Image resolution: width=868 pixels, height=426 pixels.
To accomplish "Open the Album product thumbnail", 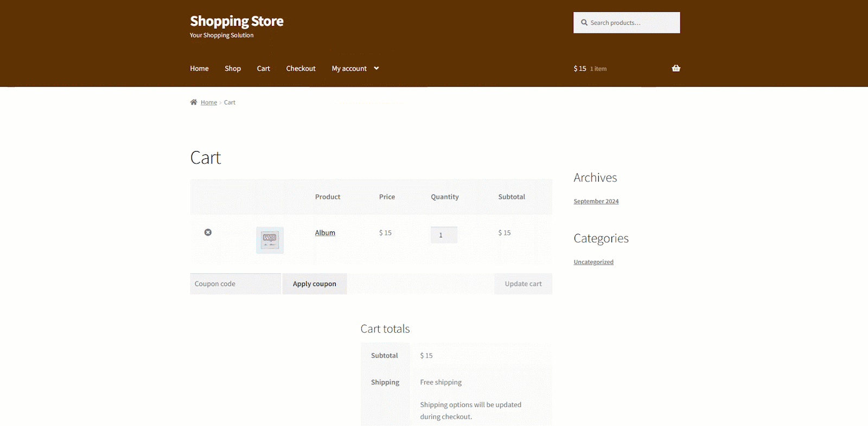I will (270, 240).
